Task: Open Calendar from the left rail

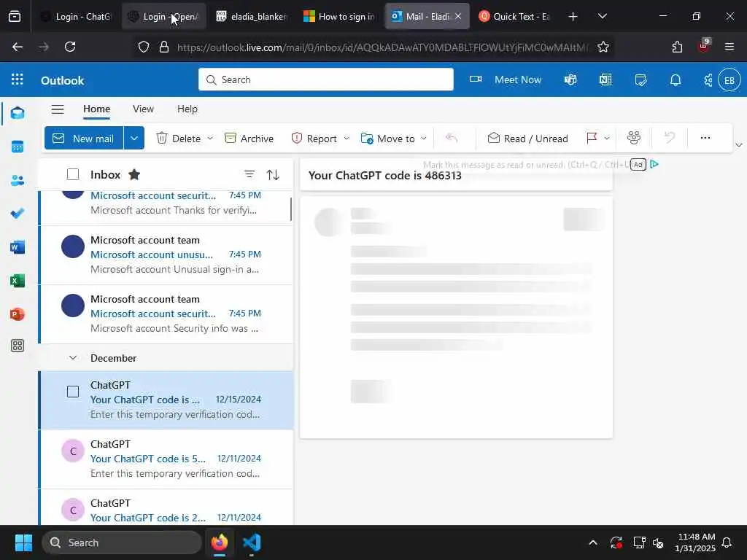Action: [18, 147]
